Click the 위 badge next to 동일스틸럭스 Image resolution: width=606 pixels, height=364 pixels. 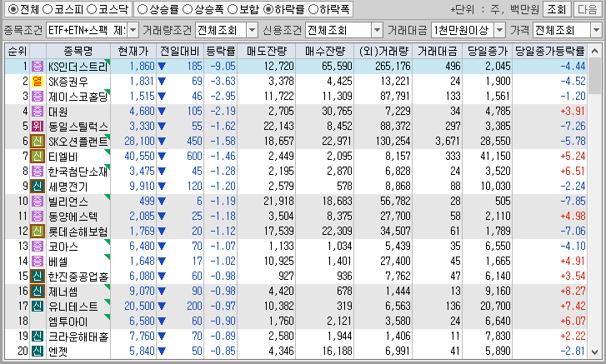click(x=38, y=127)
